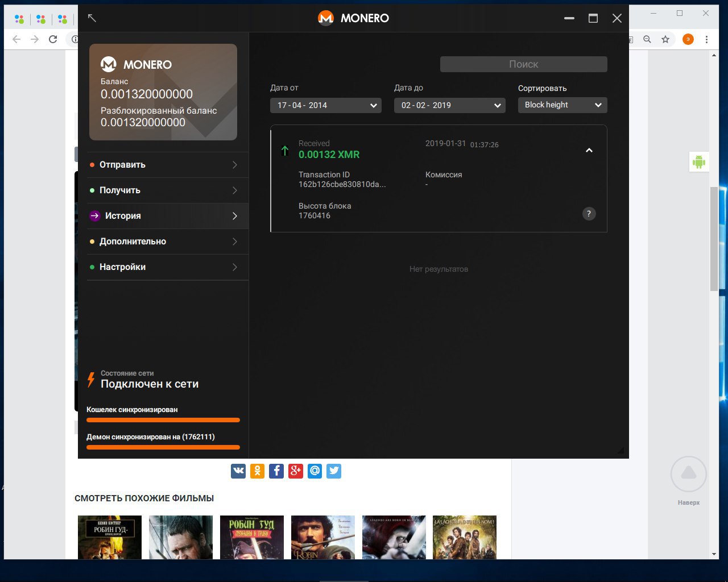The width and height of the screenshot is (728, 582).
Task: Share the page via the VK icon
Action: pyautogui.click(x=238, y=471)
